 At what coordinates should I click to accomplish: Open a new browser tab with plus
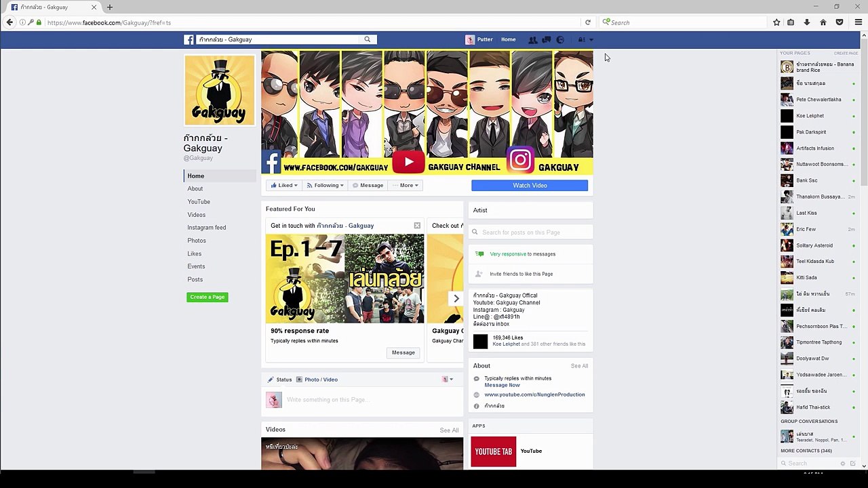coord(110,7)
